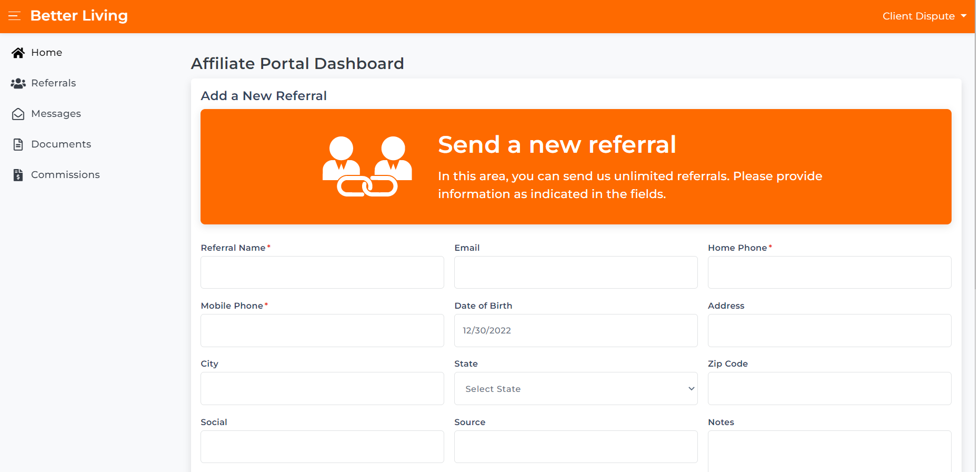Click the Messages envelope icon
The width and height of the screenshot is (980, 472).
point(18,114)
